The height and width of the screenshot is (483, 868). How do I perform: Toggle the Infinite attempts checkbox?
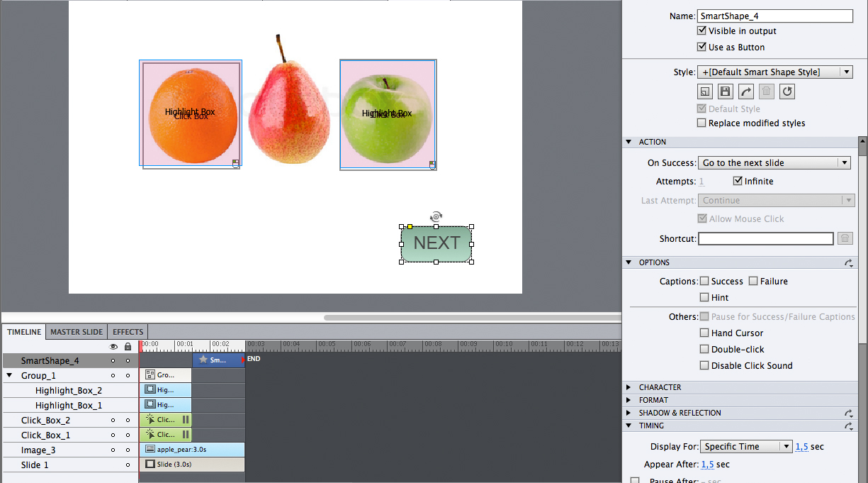[x=737, y=181]
